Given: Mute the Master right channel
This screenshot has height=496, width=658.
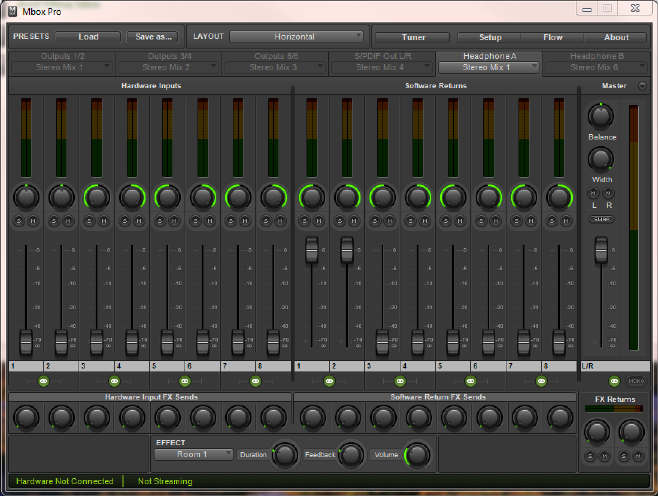Looking at the screenshot, I should 608,193.
